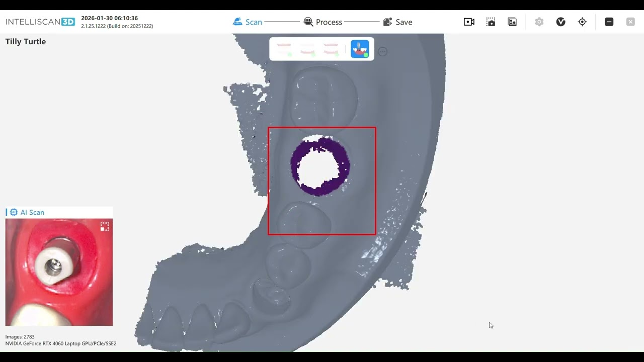Click the IntelliScan 3D logo

(40, 22)
